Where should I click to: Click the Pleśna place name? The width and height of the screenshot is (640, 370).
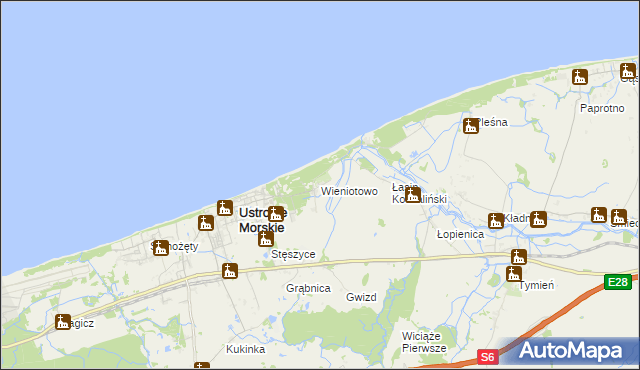[492, 122]
